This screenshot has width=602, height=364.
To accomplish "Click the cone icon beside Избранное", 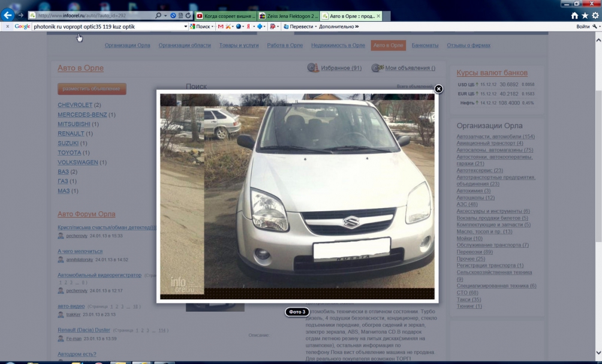I will pyautogui.click(x=313, y=68).
